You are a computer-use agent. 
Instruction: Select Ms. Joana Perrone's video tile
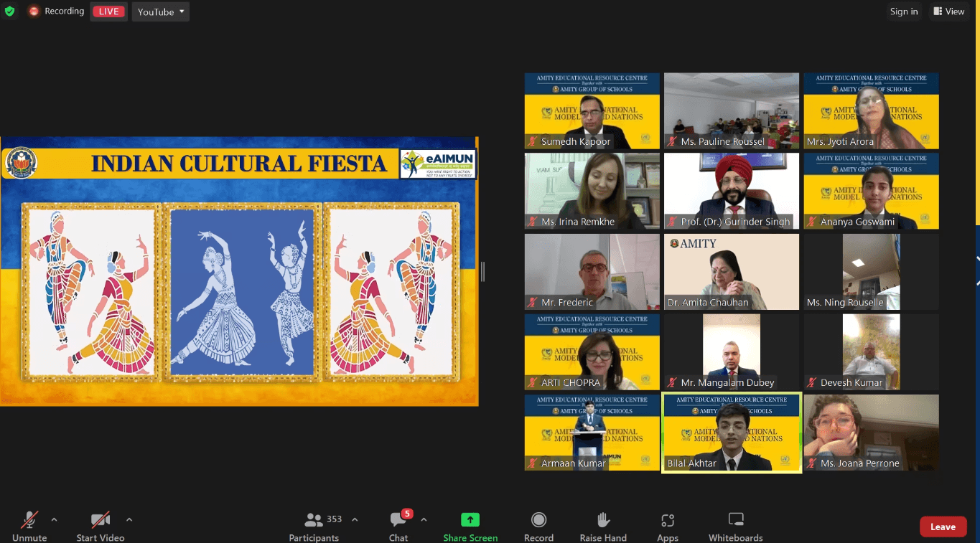point(871,433)
